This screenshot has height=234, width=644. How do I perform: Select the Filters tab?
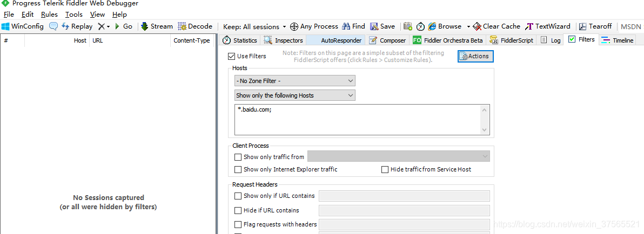(x=581, y=39)
